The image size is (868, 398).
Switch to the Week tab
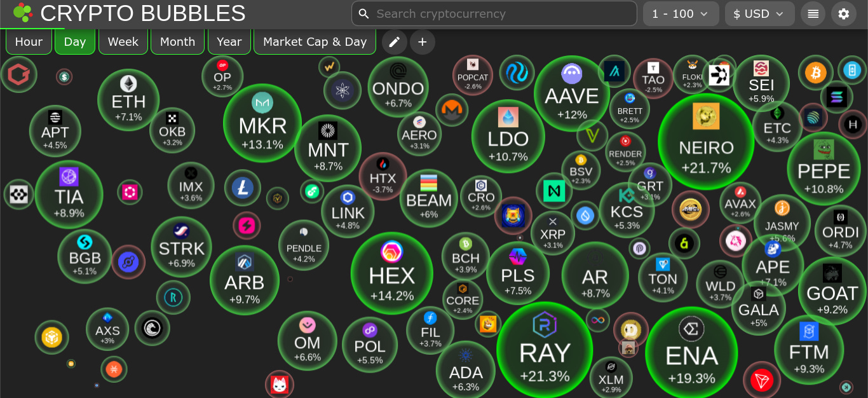pyautogui.click(x=123, y=42)
